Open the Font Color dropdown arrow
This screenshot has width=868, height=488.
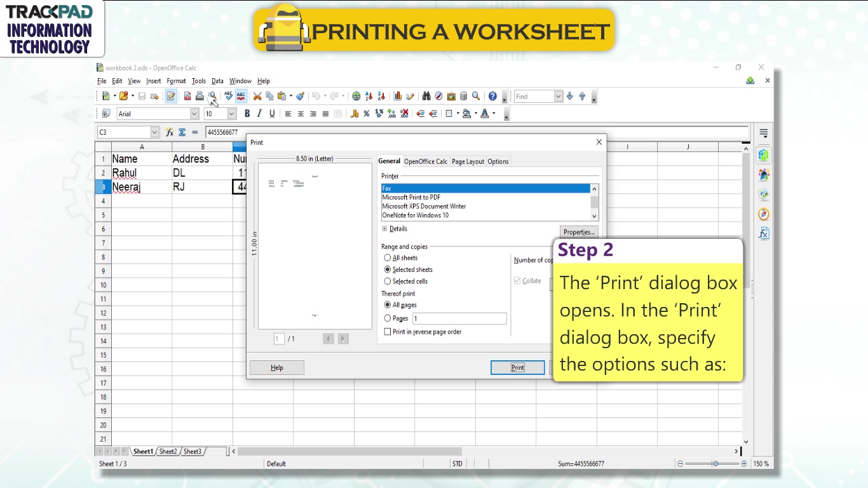(494, 114)
